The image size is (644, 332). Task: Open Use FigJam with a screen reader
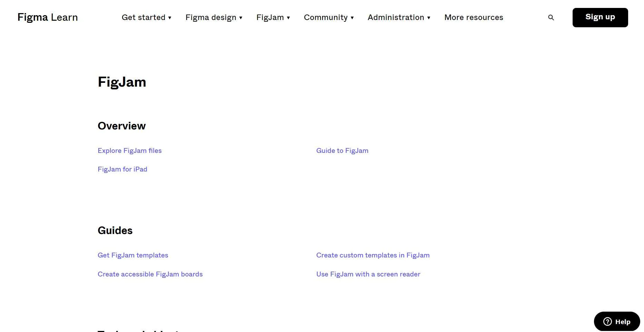368,274
